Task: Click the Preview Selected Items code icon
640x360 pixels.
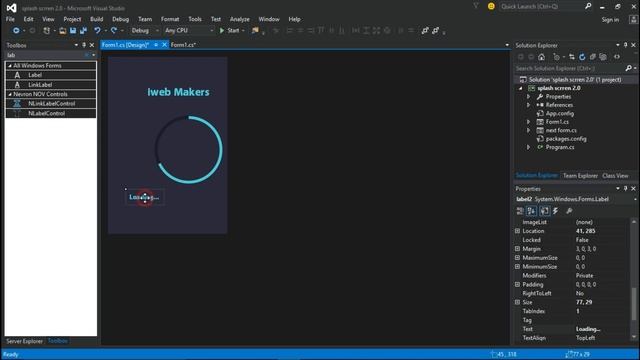Action: pyautogui.click(x=617, y=57)
